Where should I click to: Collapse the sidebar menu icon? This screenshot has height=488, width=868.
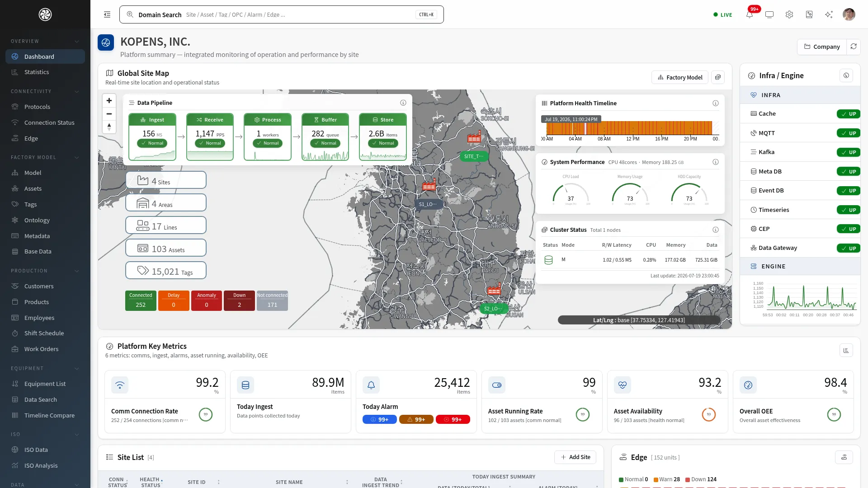click(x=107, y=14)
